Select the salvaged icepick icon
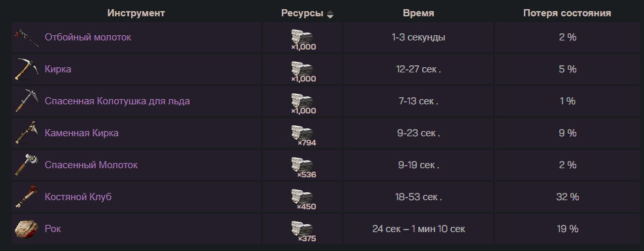The height and width of the screenshot is (251, 644). (27, 101)
